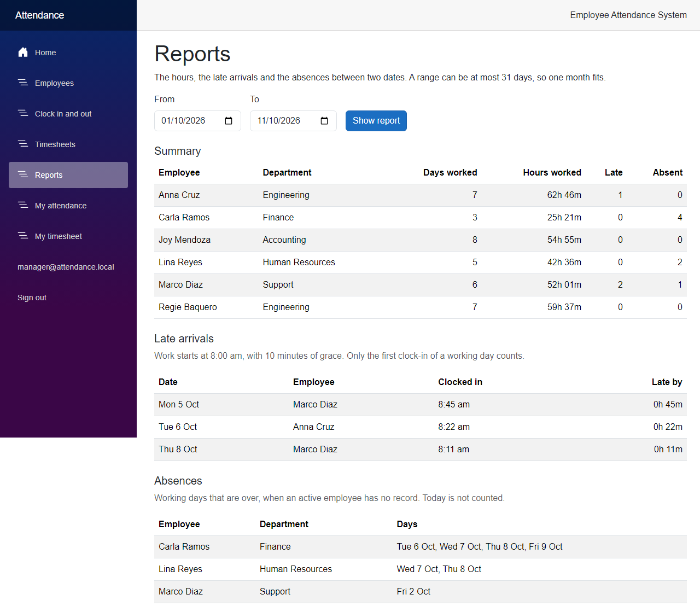Click the Employee Attendance System header text
This screenshot has width=700, height=612.
pyautogui.click(x=628, y=15)
